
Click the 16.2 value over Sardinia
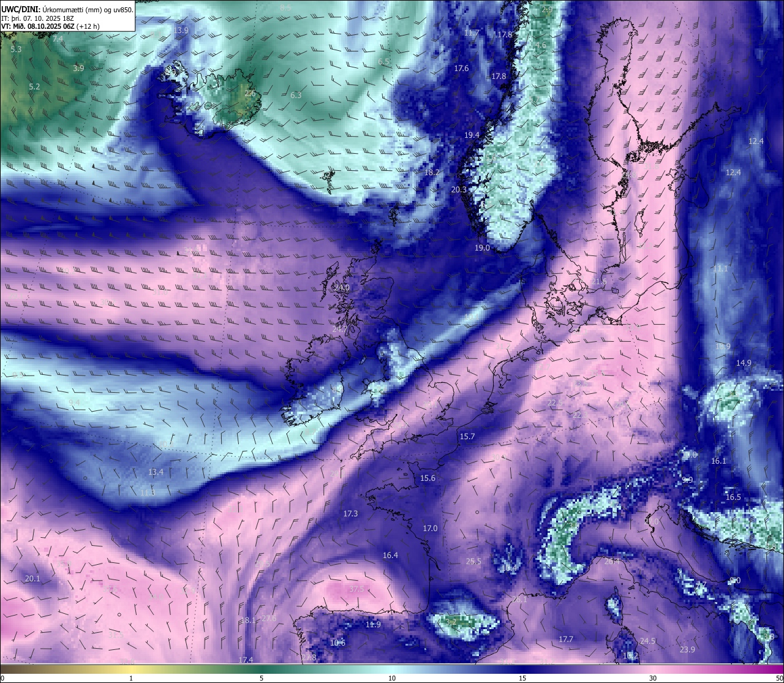(630, 656)
